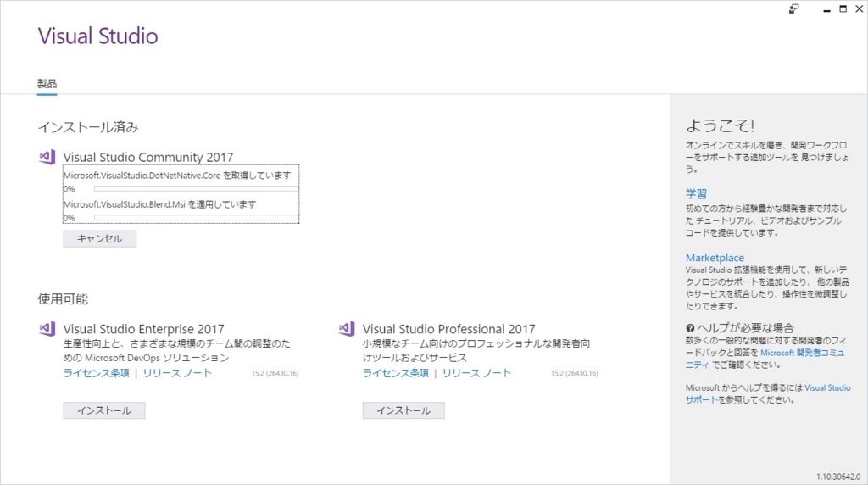
Task: Click the Visual Studio Enterprise 2017 logo icon
Action: pyautogui.click(x=47, y=328)
